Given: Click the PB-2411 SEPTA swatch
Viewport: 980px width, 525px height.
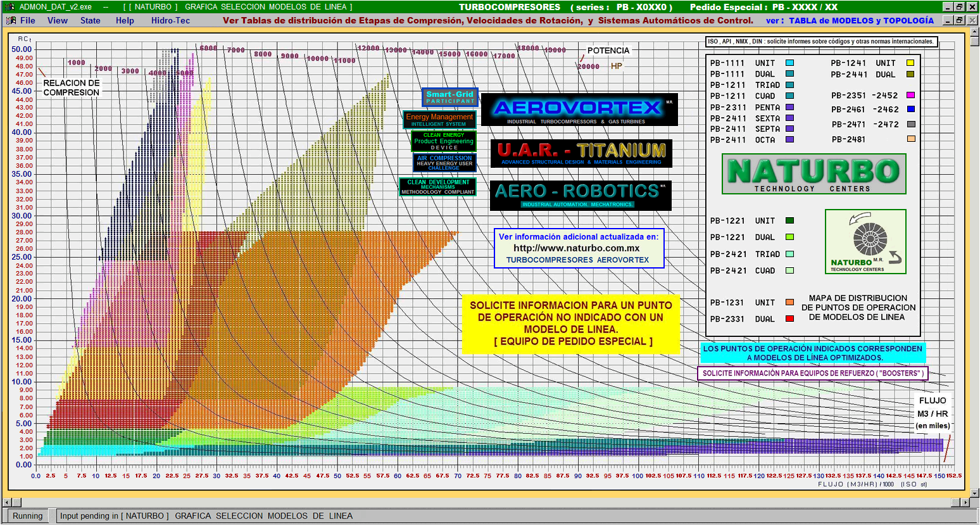Looking at the screenshot, I should (x=789, y=129).
